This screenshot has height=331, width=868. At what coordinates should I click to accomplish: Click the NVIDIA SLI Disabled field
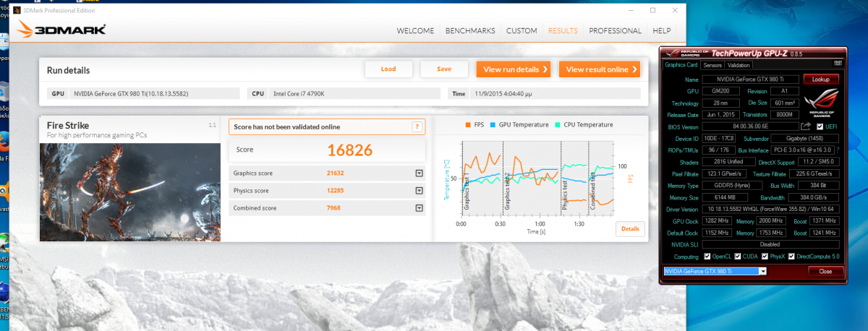pyautogui.click(x=772, y=244)
